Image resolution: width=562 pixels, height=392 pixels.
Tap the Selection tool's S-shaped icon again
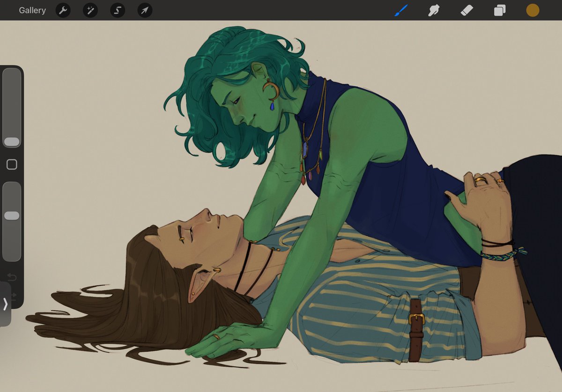click(x=117, y=10)
